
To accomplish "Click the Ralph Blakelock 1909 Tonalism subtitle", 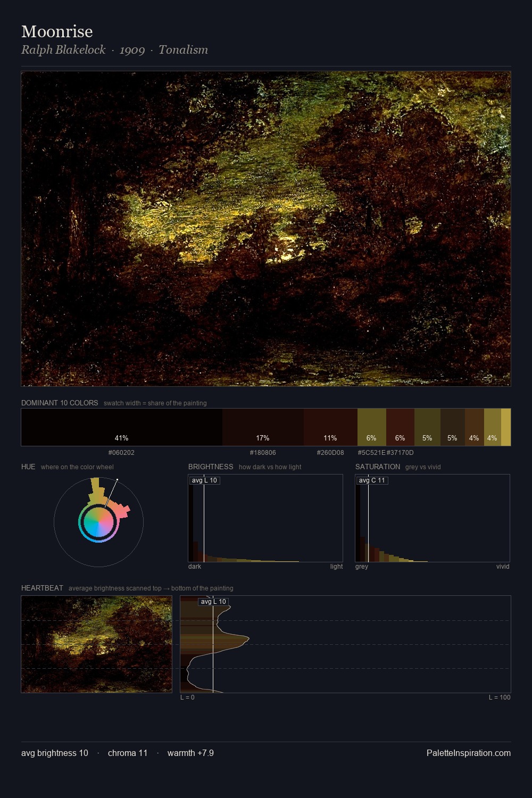I will (114, 50).
